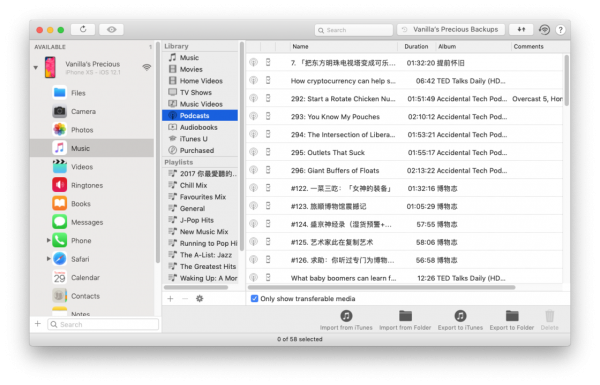The width and height of the screenshot is (600, 385).
Task: Sort by the Duration column header
Action: (x=416, y=46)
